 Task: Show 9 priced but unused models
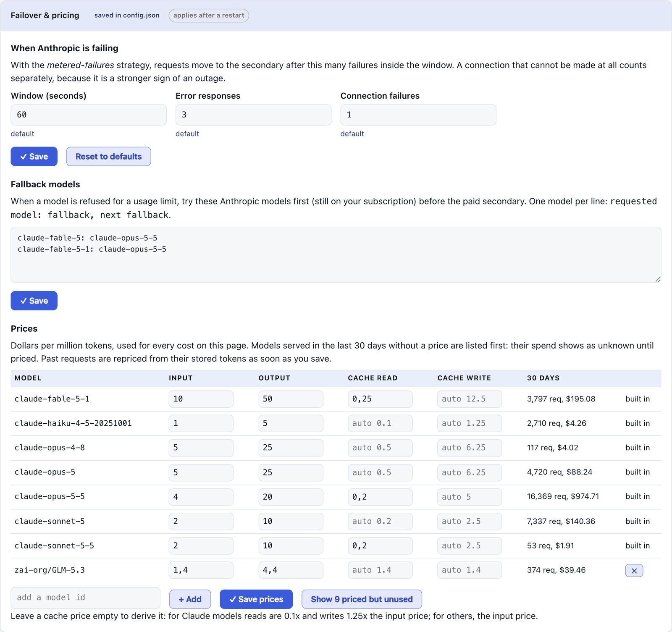pyautogui.click(x=362, y=599)
